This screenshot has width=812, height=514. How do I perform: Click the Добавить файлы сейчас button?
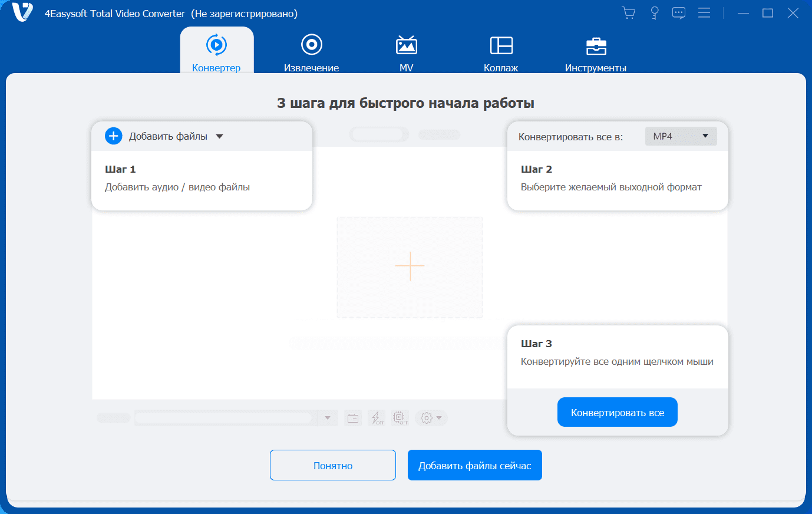point(475,465)
